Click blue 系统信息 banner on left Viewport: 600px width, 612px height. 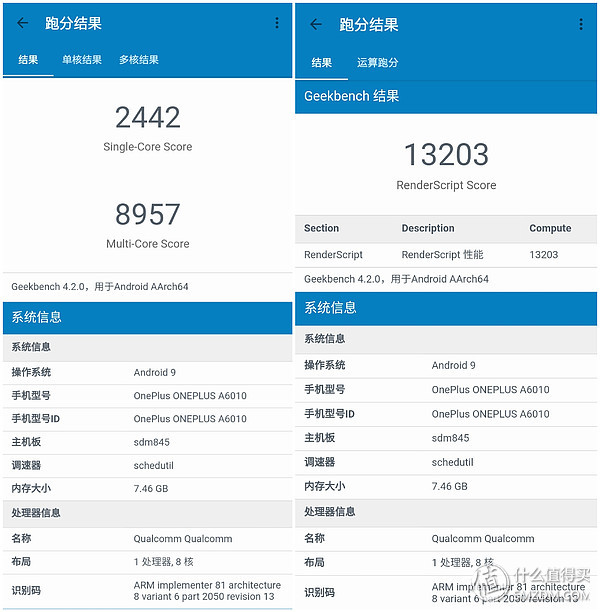coord(148,317)
